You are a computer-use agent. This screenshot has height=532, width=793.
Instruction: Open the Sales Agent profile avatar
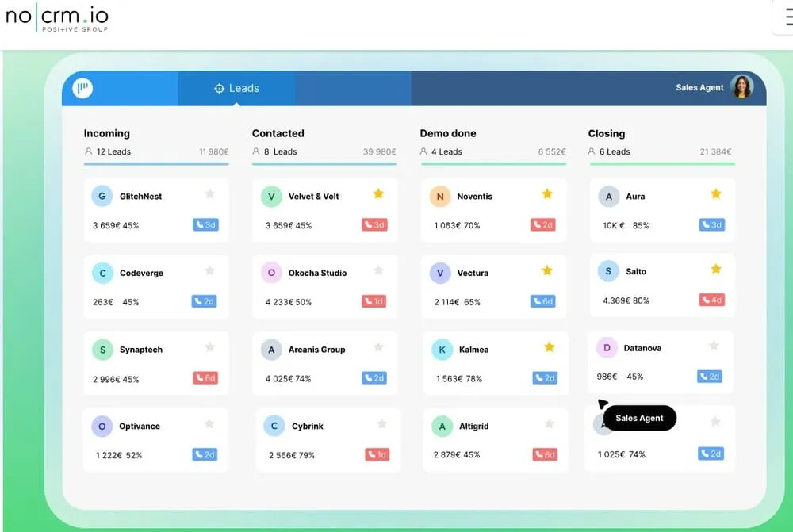coord(742,87)
